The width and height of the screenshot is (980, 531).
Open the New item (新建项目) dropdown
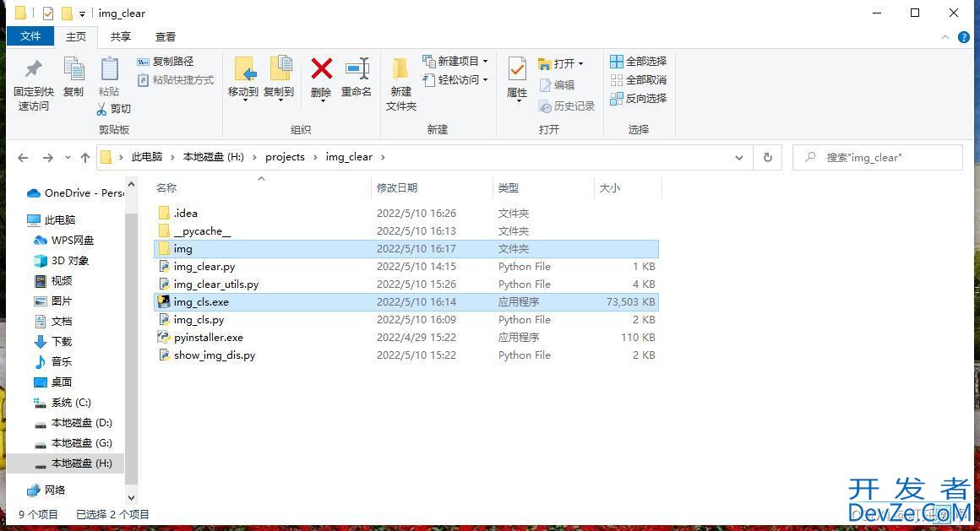pos(455,62)
